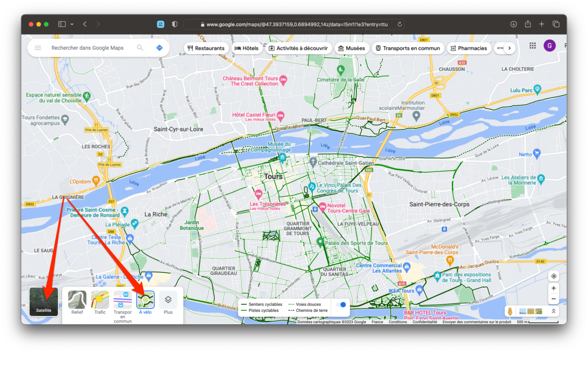Screen dimensions: 588x368
Task: Filter by Restaurants chip
Action: coord(206,48)
